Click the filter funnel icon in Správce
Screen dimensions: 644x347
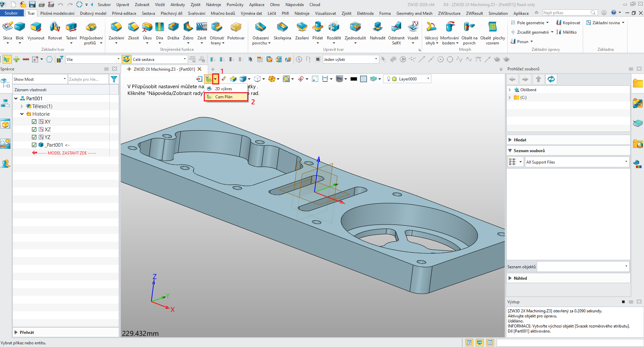pyautogui.click(x=114, y=79)
